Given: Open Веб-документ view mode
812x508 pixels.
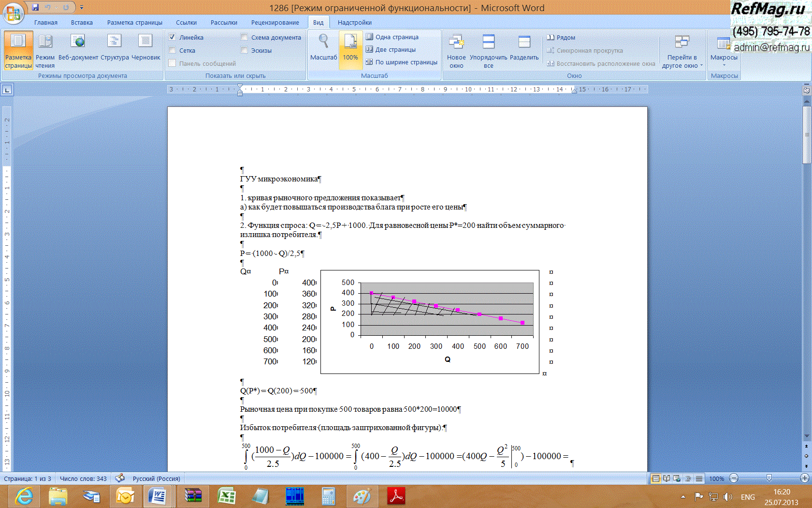Looking at the screenshot, I should pyautogui.click(x=78, y=47).
